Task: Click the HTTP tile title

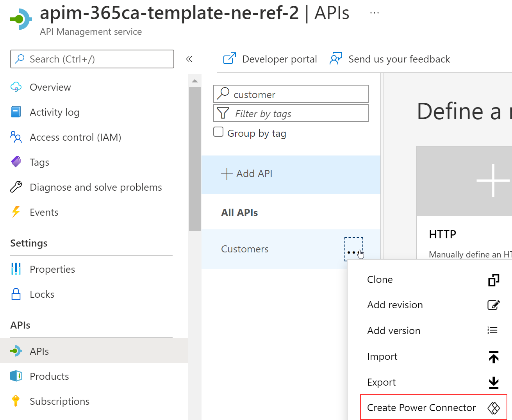Action: (x=442, y=234)
